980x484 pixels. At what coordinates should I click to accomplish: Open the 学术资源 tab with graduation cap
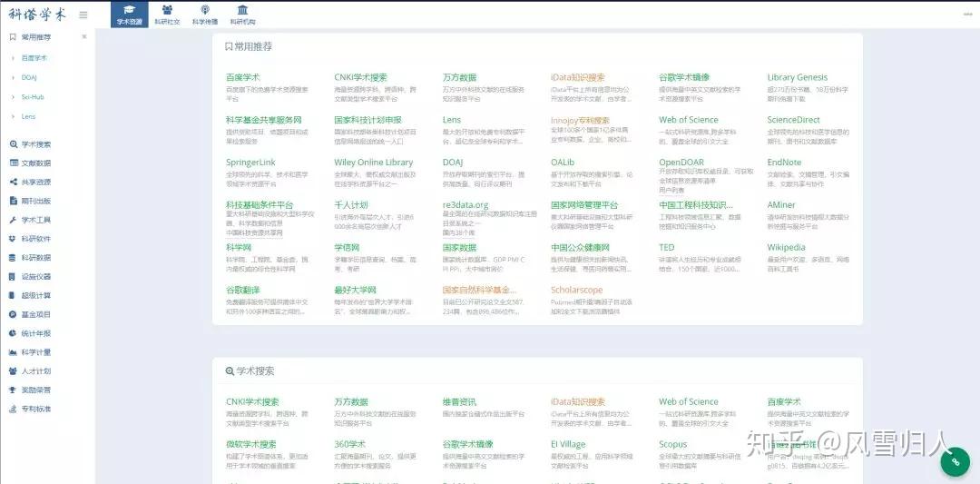pos(130,15)
